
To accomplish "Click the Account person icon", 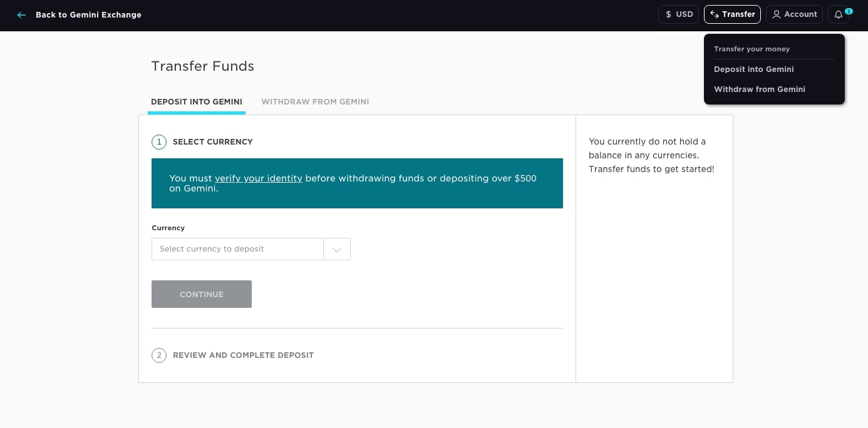I will [x=777, y=14].
